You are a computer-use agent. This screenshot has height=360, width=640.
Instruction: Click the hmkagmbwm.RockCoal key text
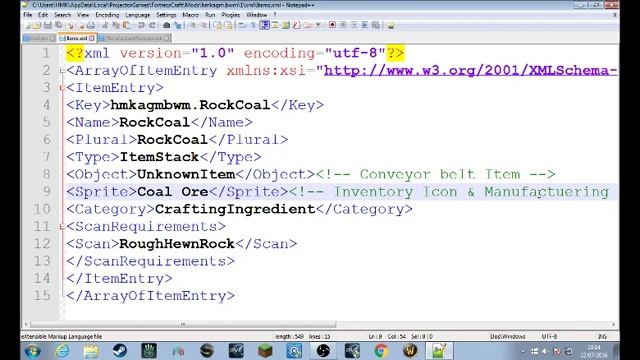(190, 105)
